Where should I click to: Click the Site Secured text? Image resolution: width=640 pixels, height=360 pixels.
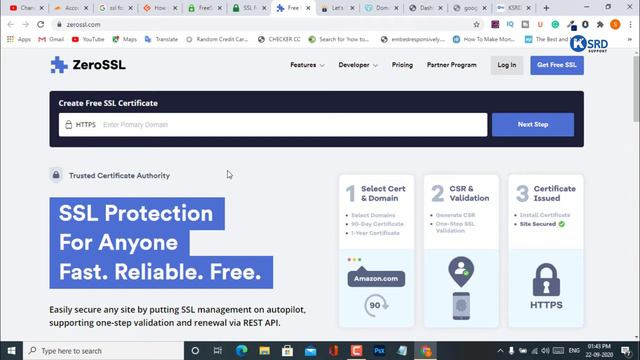pos(538,224)
